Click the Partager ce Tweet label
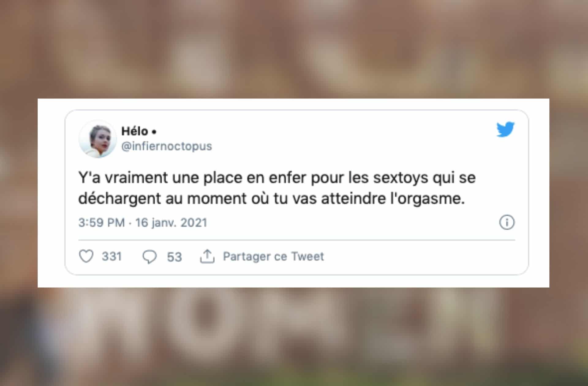 [x=273, y=256]
